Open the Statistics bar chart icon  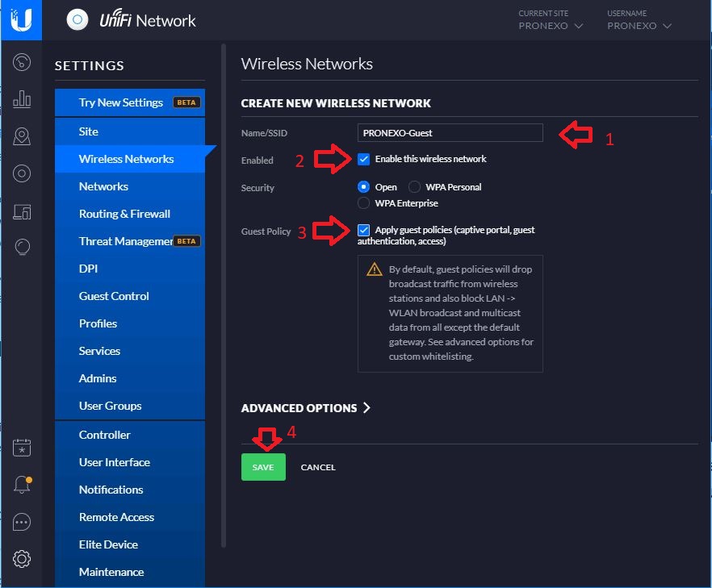pyautogui.click(x=22, y=99)
